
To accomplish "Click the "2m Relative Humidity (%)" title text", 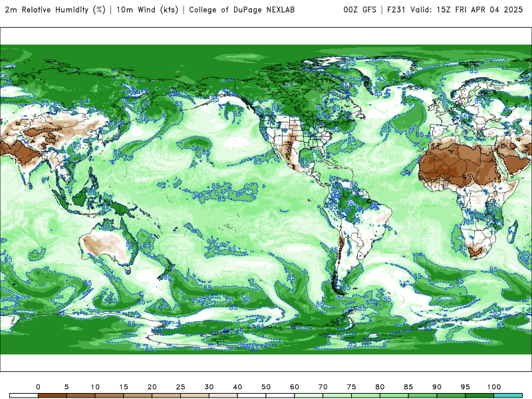I will tap(55, 10).
